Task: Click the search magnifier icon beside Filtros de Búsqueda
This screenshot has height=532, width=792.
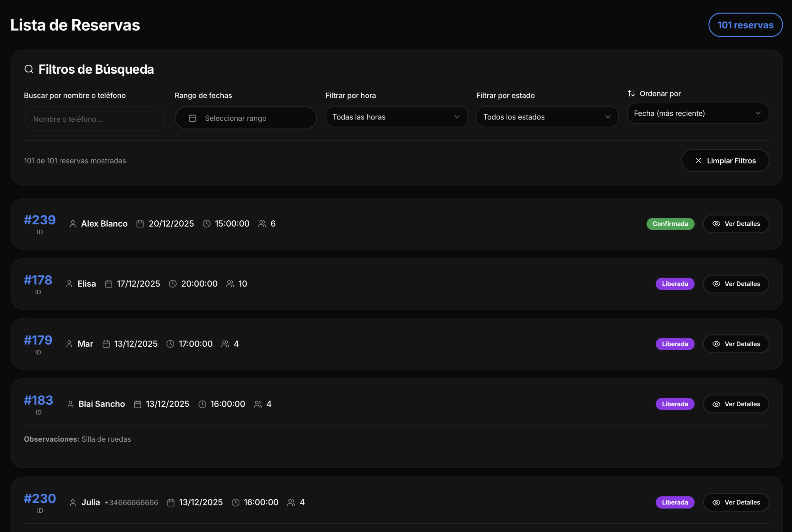Action: (x=29, y=69)
